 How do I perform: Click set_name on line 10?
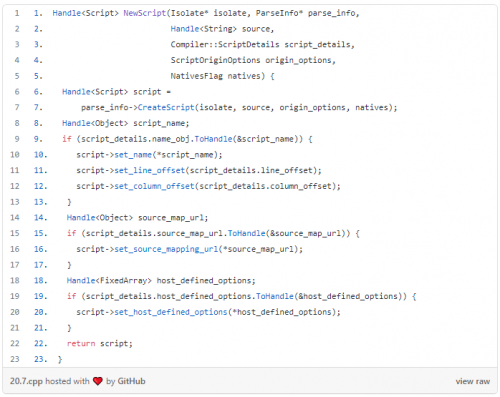(x=133, y=155)
